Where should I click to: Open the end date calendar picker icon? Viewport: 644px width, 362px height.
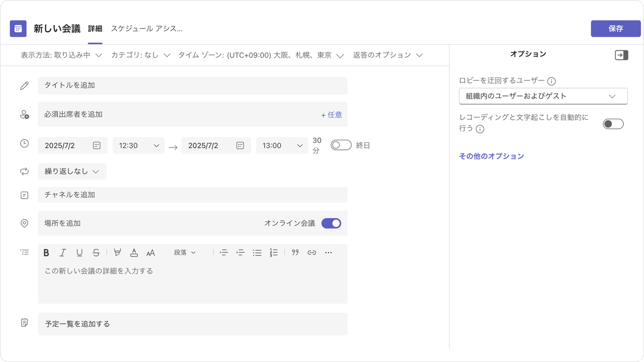[x=240, y=145]
